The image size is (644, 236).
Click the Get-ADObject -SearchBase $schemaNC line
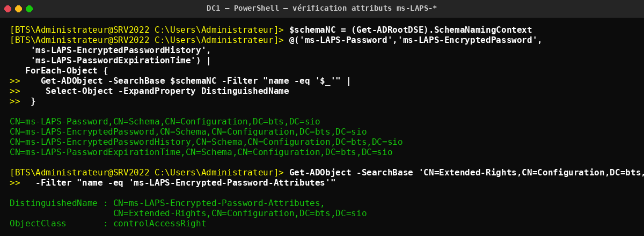(195, 81)
